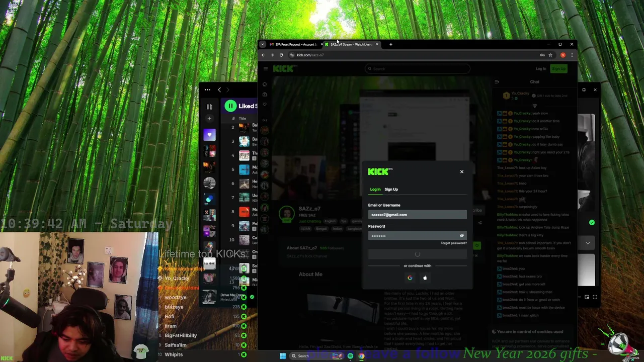Open a new Chrome tab
644x362 pixels.
pos(390,44)
